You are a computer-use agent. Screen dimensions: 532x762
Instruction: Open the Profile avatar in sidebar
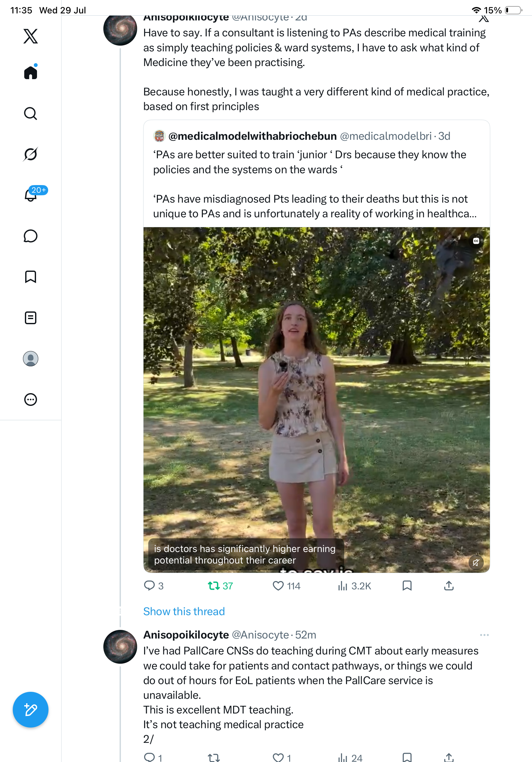tap(31, 359)
